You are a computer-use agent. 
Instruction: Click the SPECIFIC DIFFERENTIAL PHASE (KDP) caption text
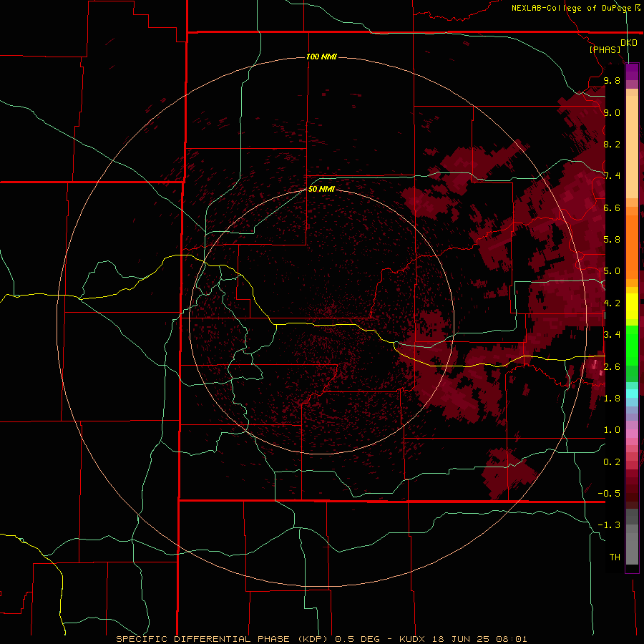222,639
